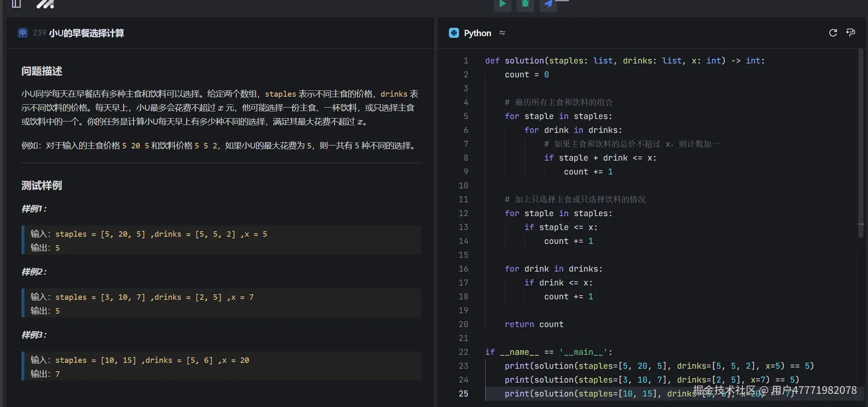Run the code with the green play button
This screenshot has height=407, width=868.
[502, 4]
